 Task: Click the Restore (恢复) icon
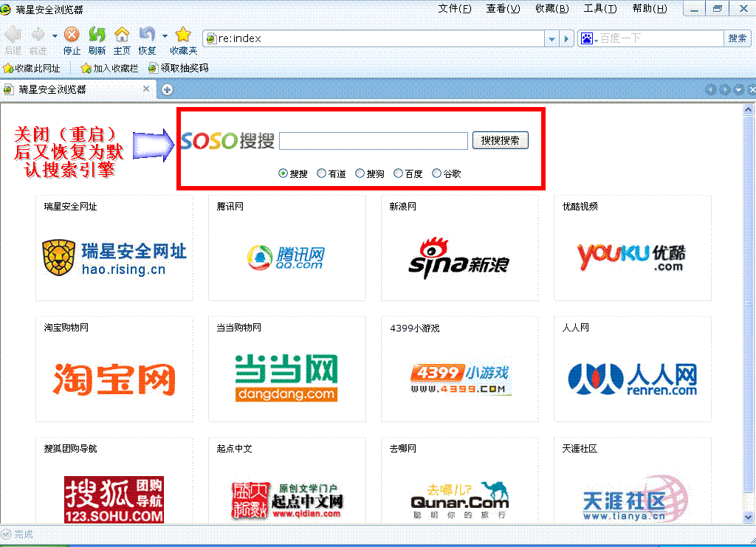tap(147, 34)
